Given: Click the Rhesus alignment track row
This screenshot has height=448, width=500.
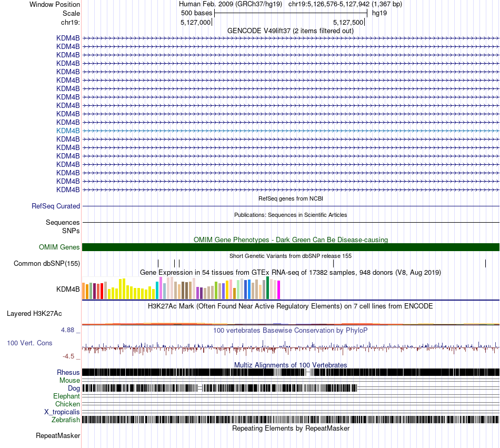Looking at the screenshot, I should (x=291, y=372).
